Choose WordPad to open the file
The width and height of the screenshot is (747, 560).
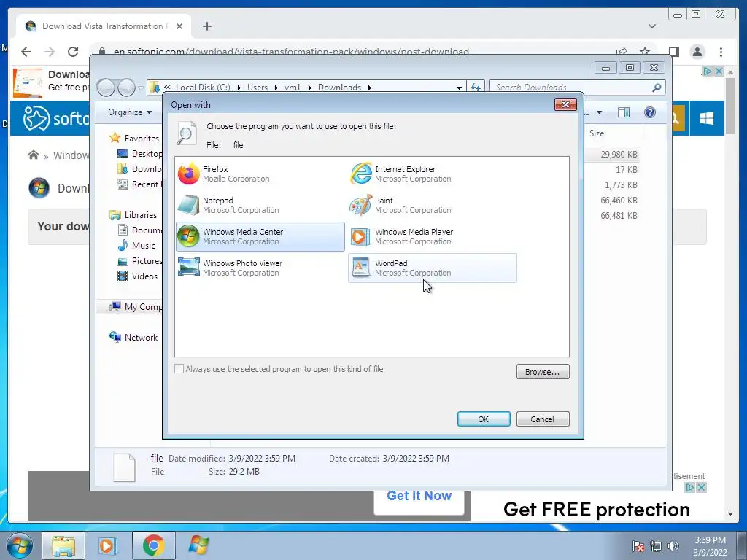[x=432, y=268]
